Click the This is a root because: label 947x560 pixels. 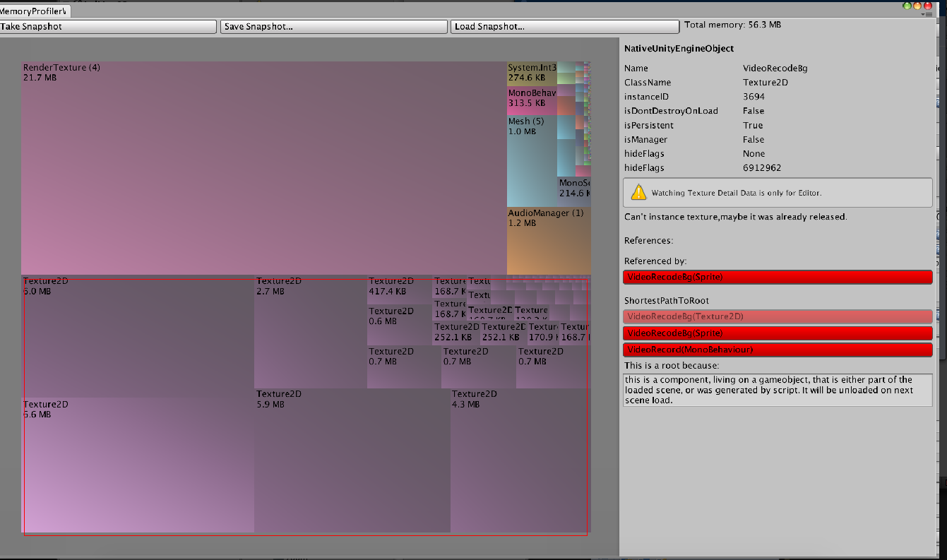pos(672,366)
